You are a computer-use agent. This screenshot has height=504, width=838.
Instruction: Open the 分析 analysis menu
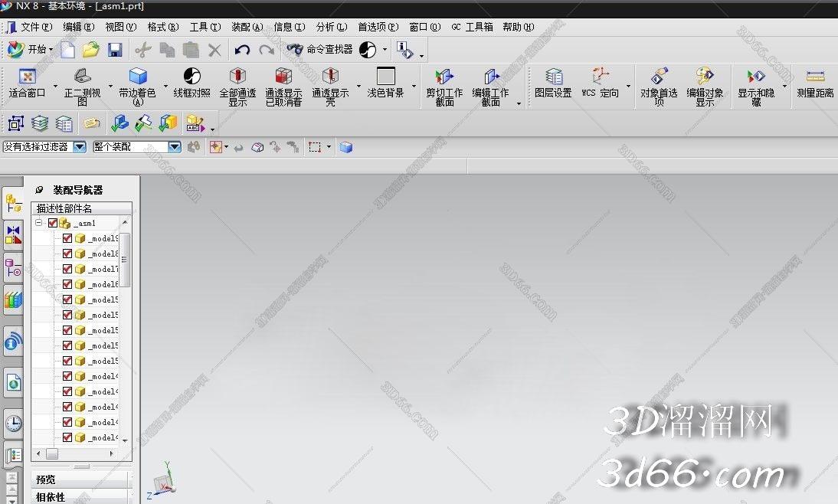click(329, 27)
